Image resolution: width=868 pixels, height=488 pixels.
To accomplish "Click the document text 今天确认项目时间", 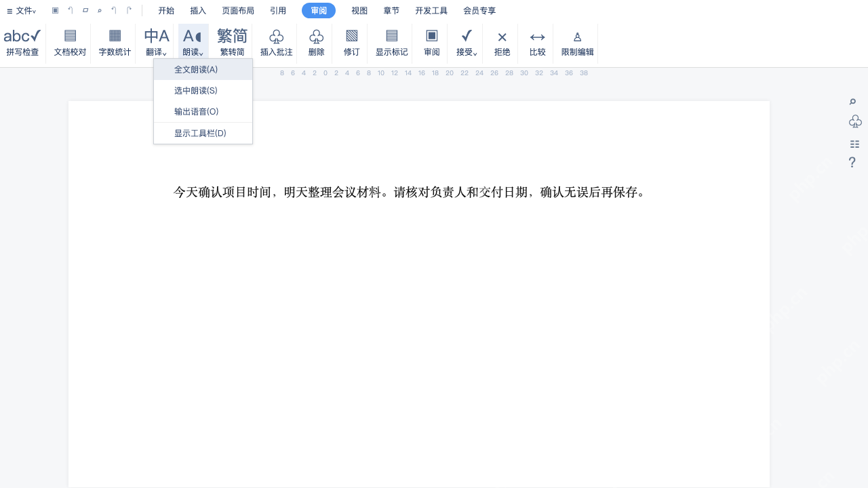I will coord(222,192).
